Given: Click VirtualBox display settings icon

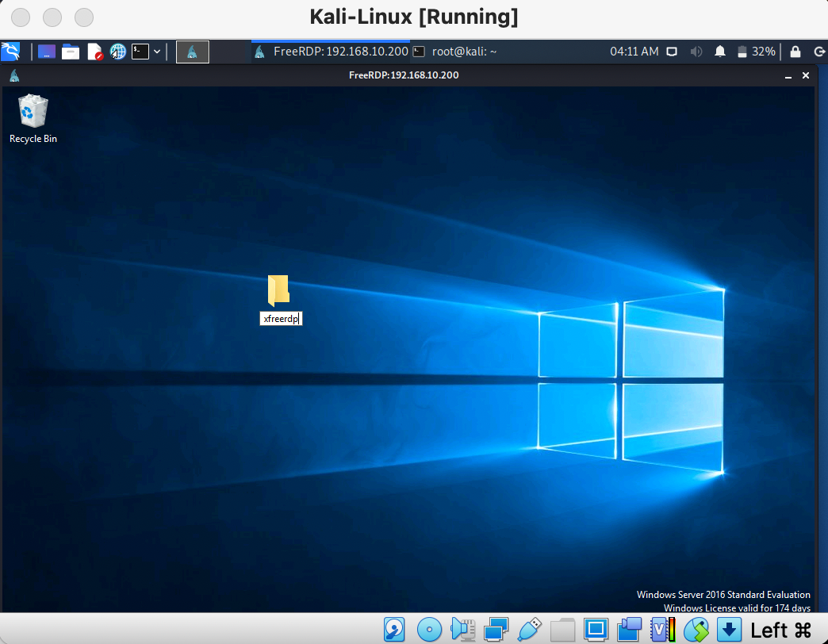Looking at the screenshot, I should (x=596, y=629).
